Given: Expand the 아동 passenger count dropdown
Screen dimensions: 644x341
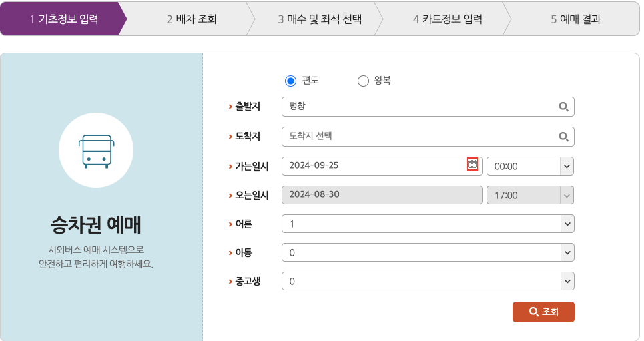Looking at the screenshot, I should pyautogui.click(x=428, y=252).
